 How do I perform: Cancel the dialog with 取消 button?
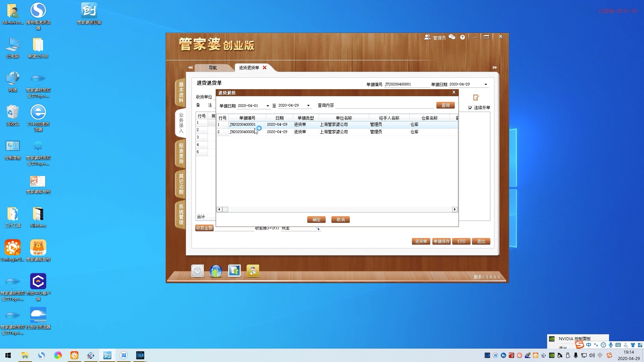[x=340, y=220]
